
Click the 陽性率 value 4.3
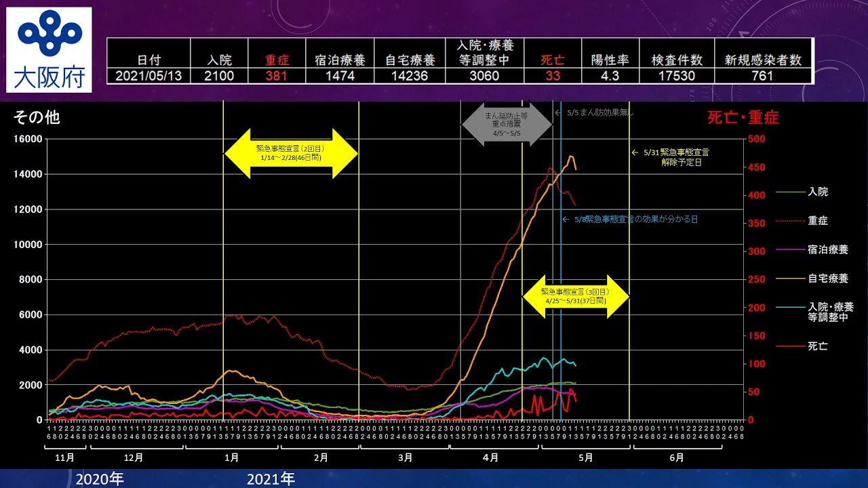pyautogui.click(x=610, y=76)
